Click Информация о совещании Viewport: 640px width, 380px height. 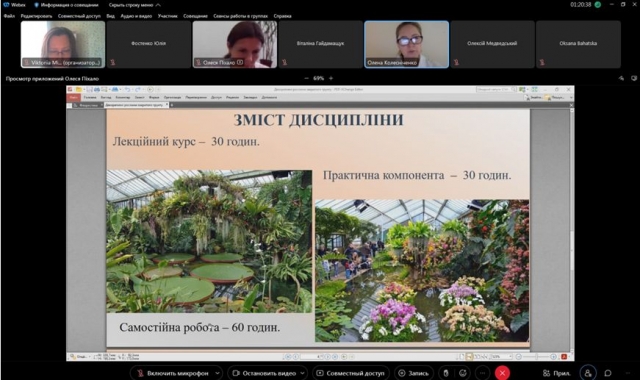point(66,5)
